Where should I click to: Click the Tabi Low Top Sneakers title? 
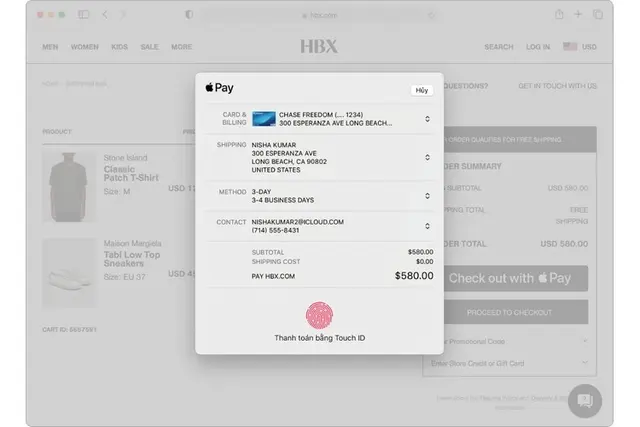pos(132,259)
